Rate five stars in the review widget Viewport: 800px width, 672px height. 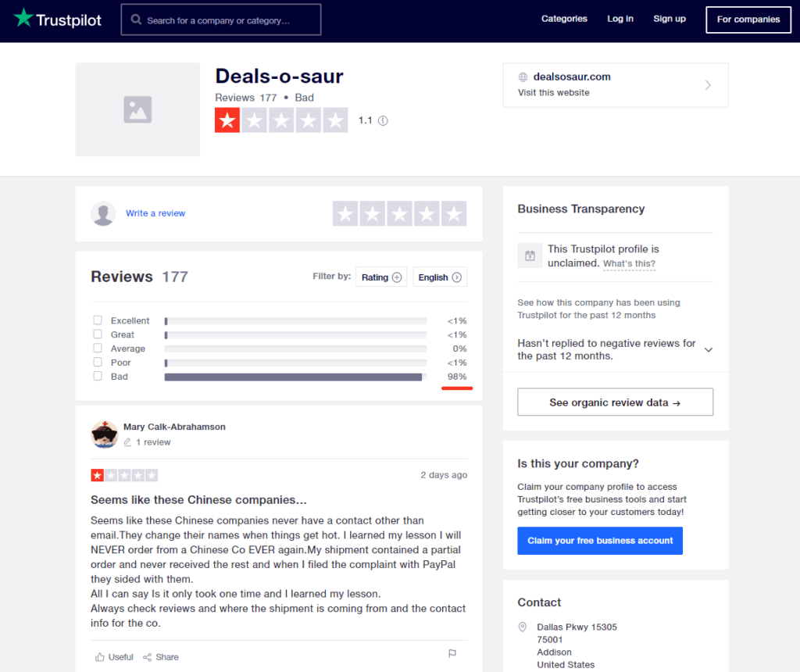[x=454, y=214]
